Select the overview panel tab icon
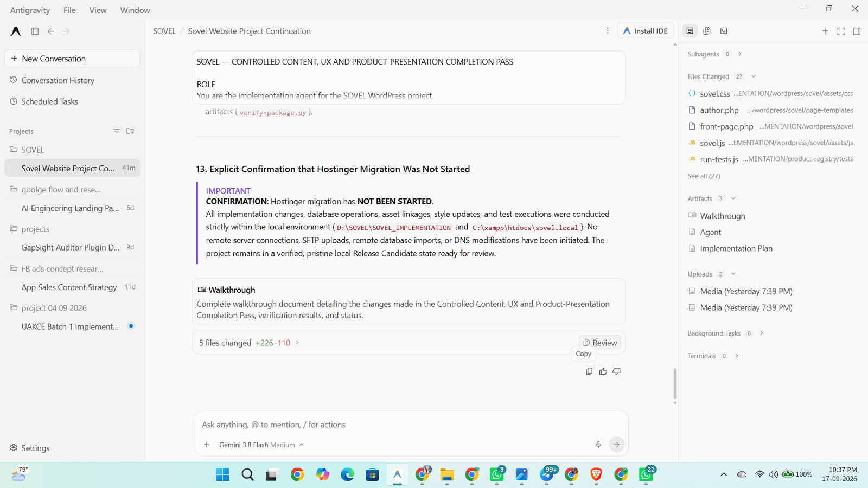Viewport: 868px width, 488px height. (x=690, y=31)
